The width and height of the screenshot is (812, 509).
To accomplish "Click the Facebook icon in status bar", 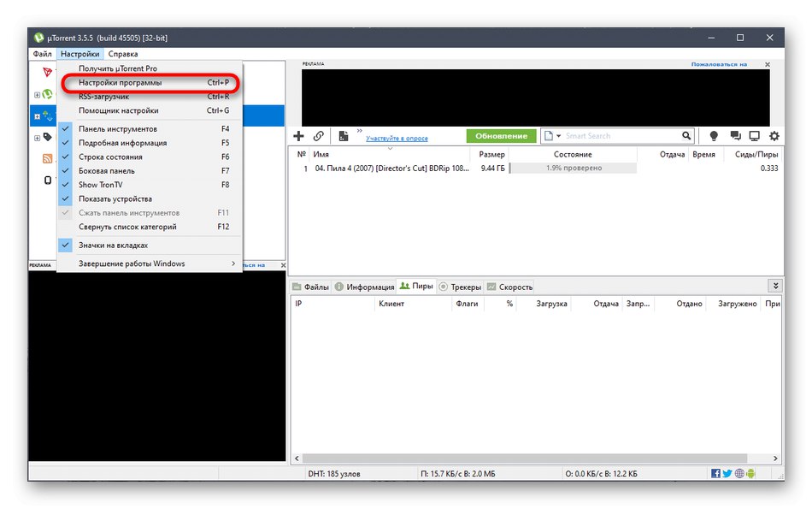I will coord(715,473).
